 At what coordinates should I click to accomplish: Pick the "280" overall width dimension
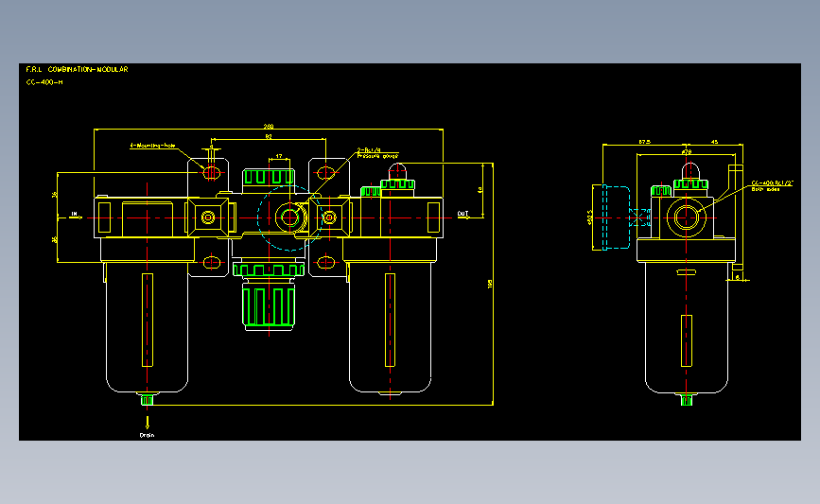pyautogui.click(x=269, y=126)
